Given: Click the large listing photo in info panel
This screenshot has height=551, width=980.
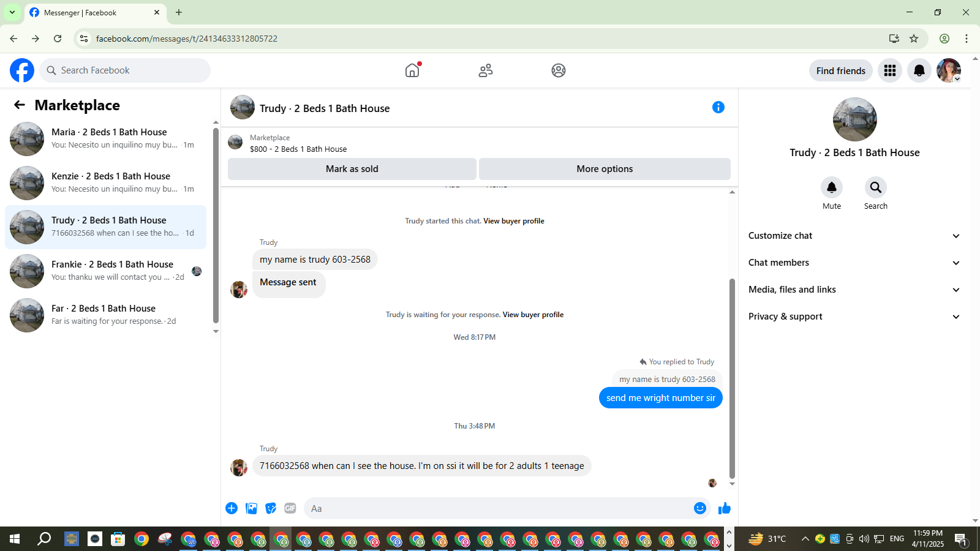Looking at the screenshot, I should pyautogui.click(x=855, y=119).
